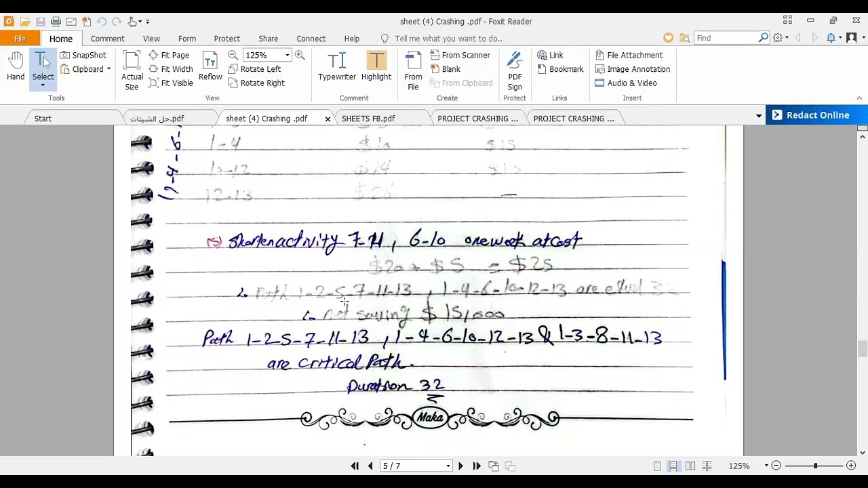Open the page number 5 / 7 dropdown
The height and width of the screenshot is (488, 868).
coord(448,466)
